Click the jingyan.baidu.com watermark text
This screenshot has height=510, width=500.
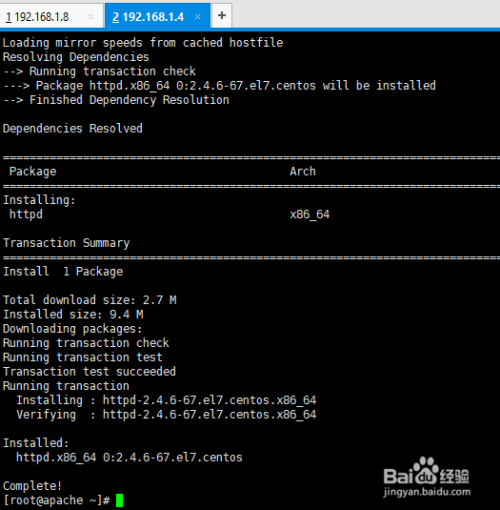(427, 492)
